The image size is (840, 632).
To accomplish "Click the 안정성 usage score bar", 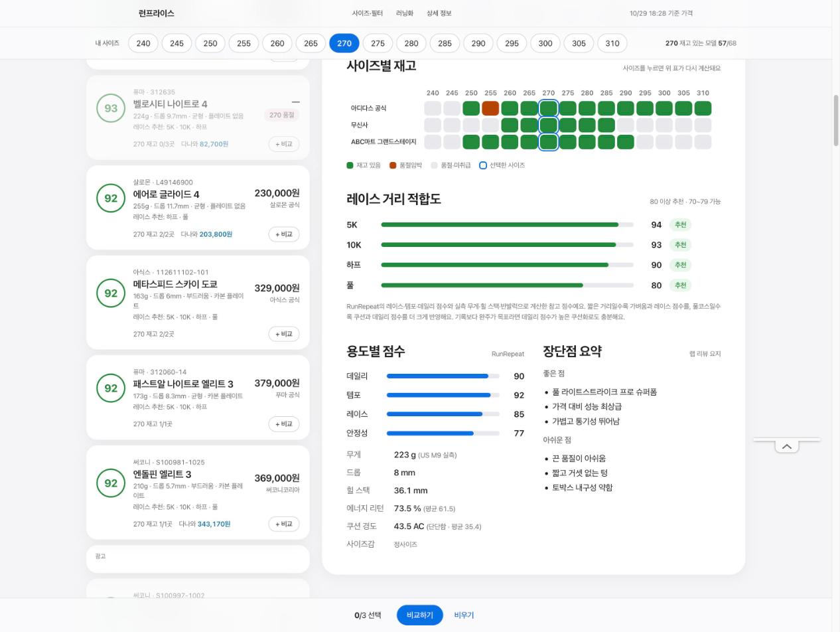I will point(443,434).
